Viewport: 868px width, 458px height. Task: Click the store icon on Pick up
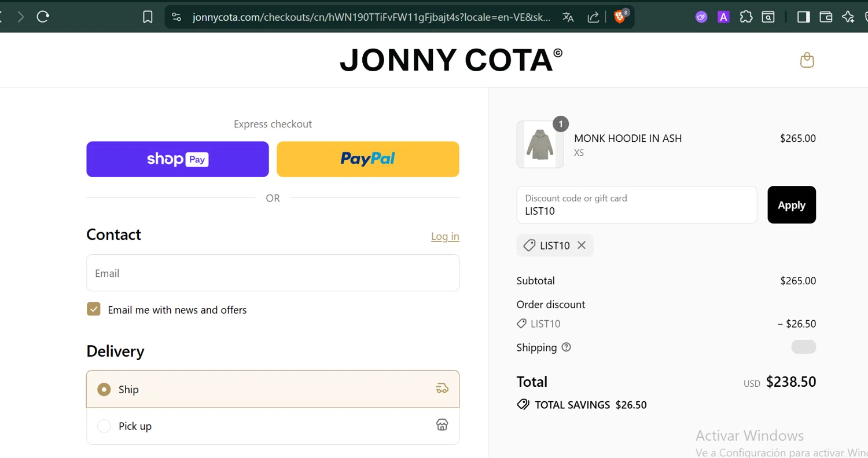coord(442,425)
